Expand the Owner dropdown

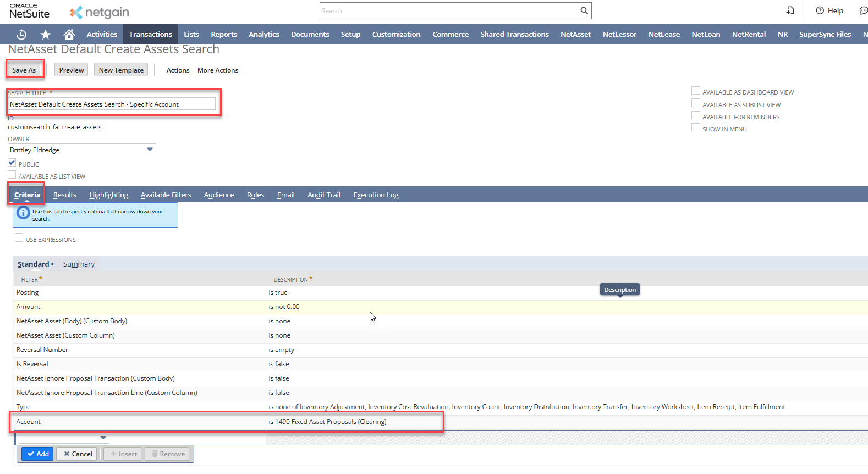[x=150, y=150]
